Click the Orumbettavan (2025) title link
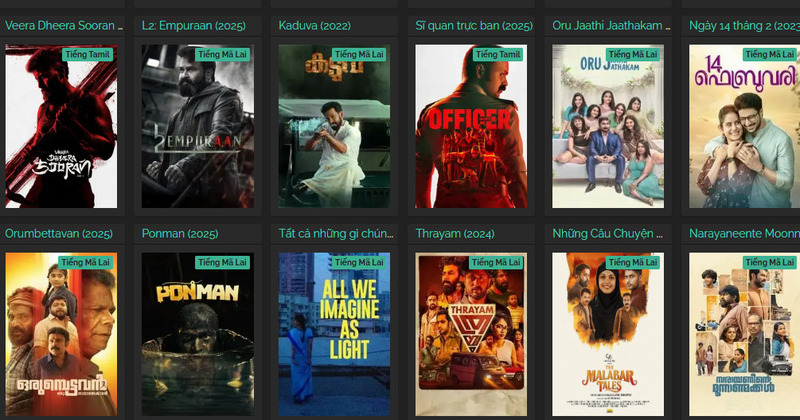The image size is (800, 420). click(x=59, y=234)
